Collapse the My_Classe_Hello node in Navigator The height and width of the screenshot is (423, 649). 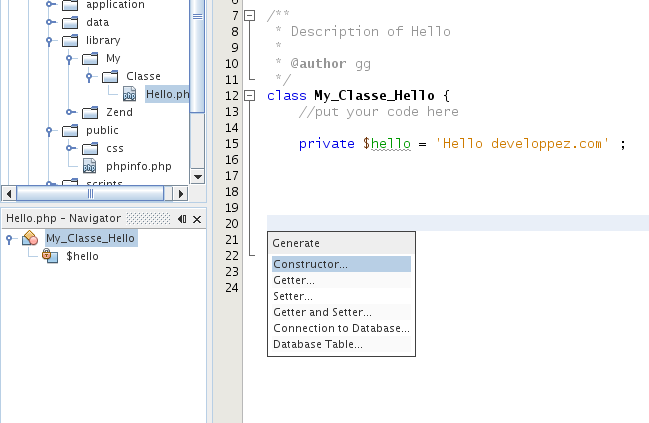point(9,239)
